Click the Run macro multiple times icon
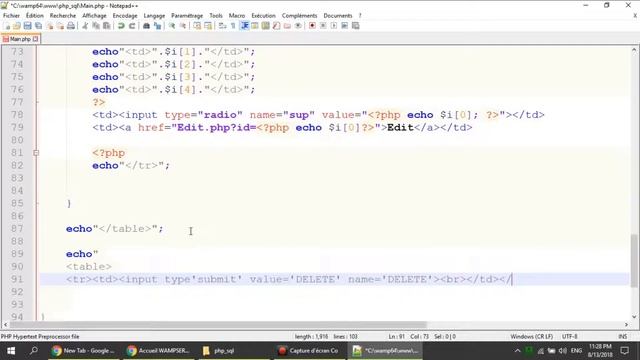This screenshot has width=640, height=360. click(344, 26)
